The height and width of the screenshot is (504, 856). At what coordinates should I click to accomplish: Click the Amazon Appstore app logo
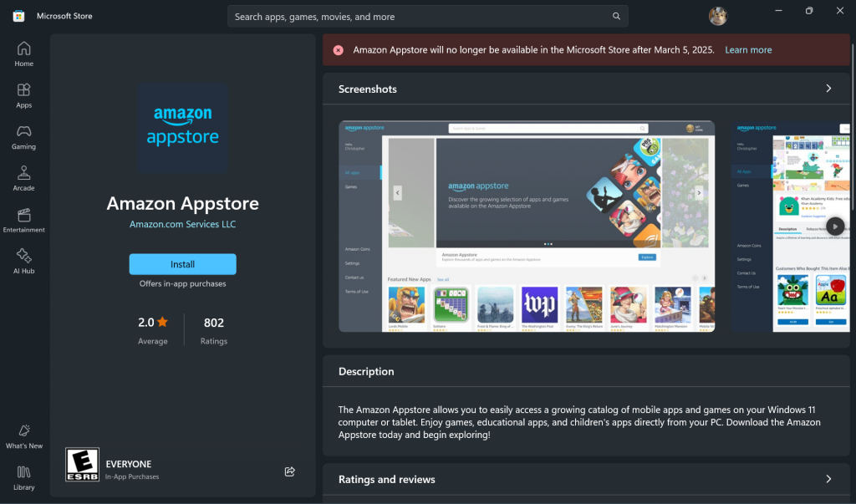click(x=183, y=128)
